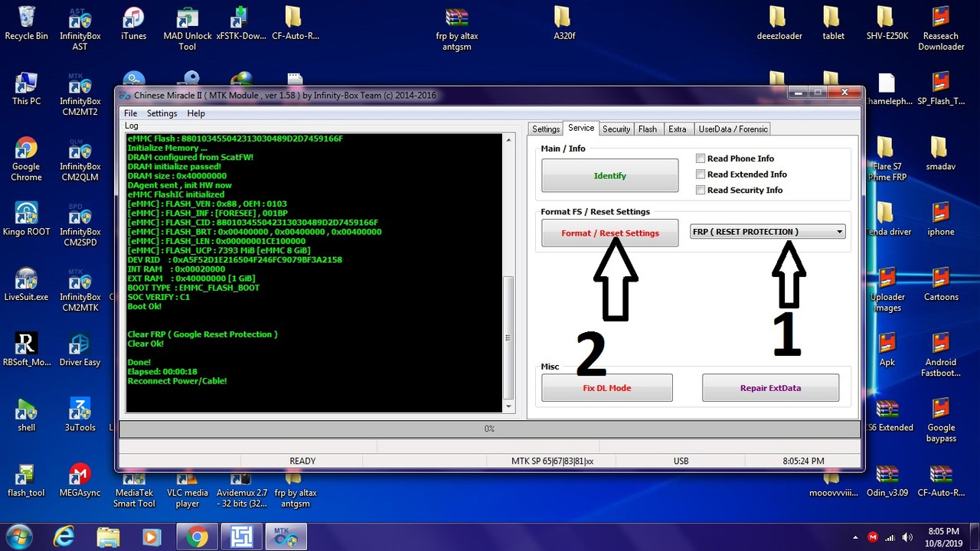Open LiveSuit.exe desktop icon
Image resolution: width=980 pixels, height=551 pixels.
click(26, 284)
